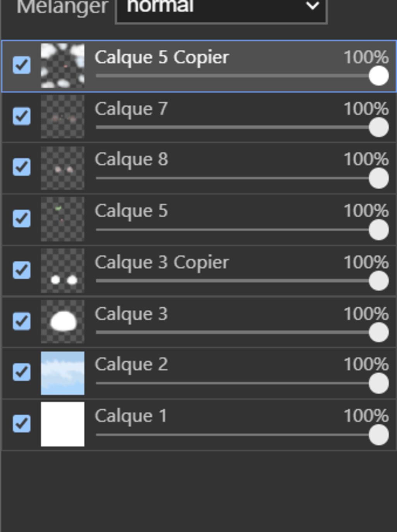The width and height of the screenshot is (397, 532).
Task: Hide the Calque 5 Copier layer
Action: (x=22, y=65)
